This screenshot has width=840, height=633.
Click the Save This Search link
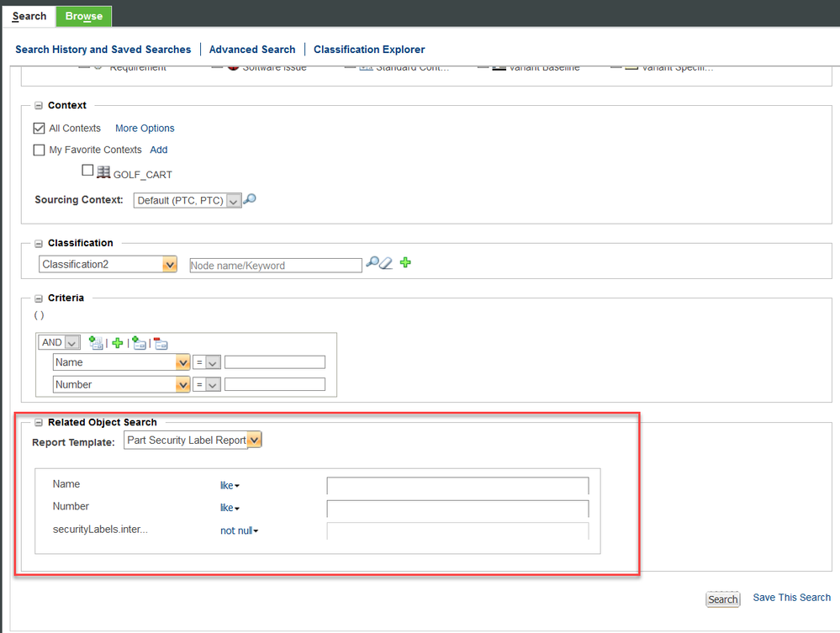(791, 598)
